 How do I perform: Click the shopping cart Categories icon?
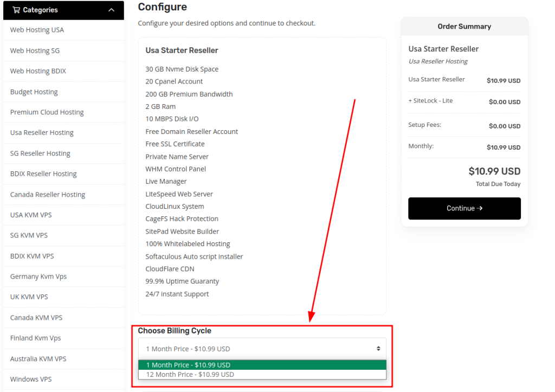pyautogui.click(x=16, y=10)
